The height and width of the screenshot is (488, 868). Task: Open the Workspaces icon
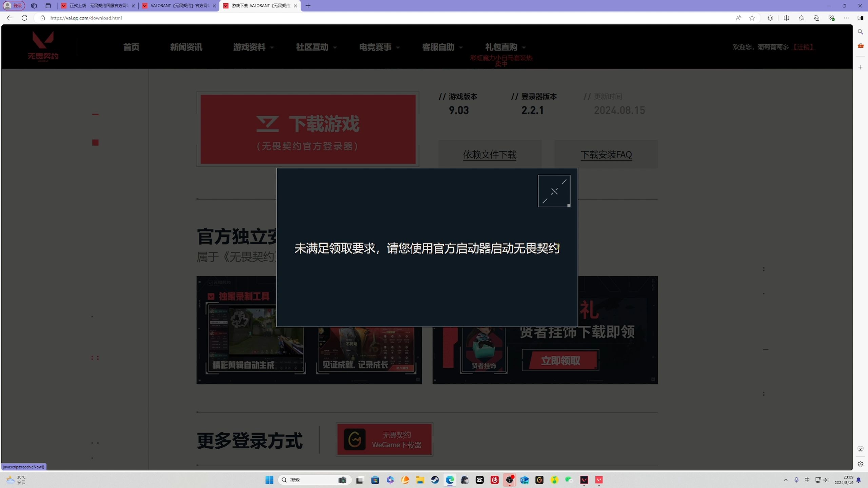[34, 6]
